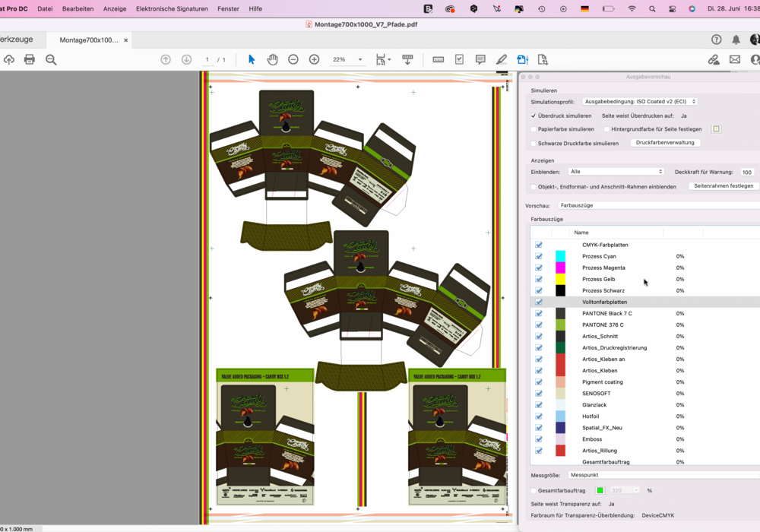The height and width of the screenshot is (532, 760).
Task: Open the fit page options icon
Action: pos(383,59)
